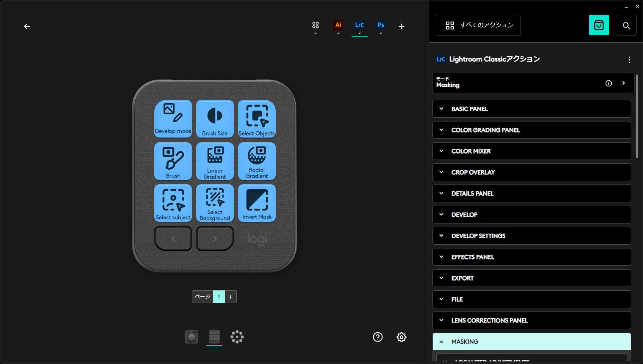Pick the Linear Gradient key
Screen dimensions: 643x364
(x=215, y=161)
